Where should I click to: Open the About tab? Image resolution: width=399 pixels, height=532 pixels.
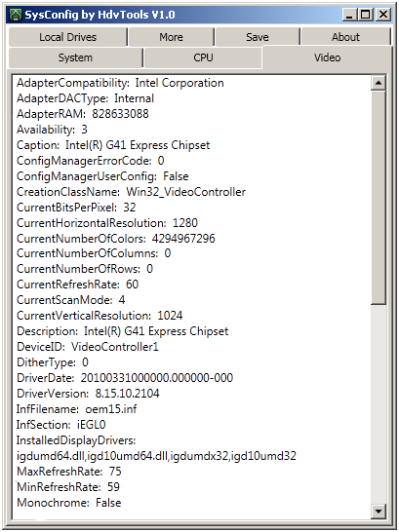click(x=345, y=37)
